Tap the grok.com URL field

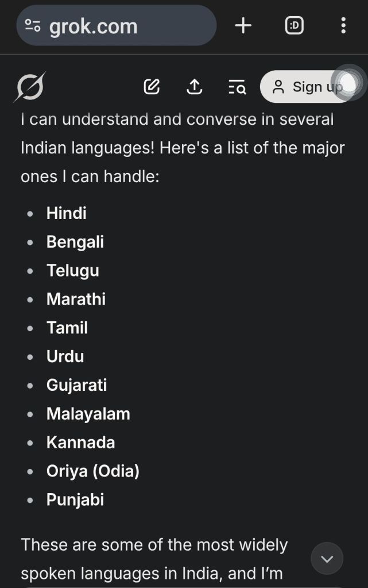point(115,26)
